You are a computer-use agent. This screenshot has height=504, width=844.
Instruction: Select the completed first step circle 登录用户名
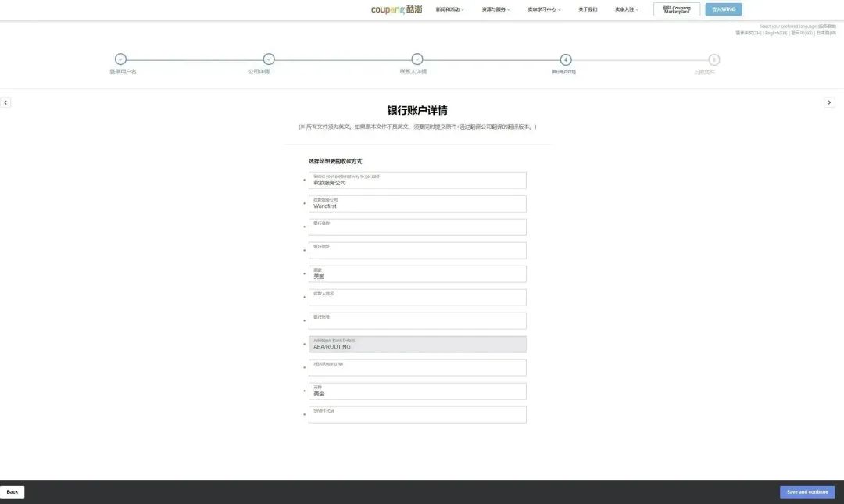(120, 59)
